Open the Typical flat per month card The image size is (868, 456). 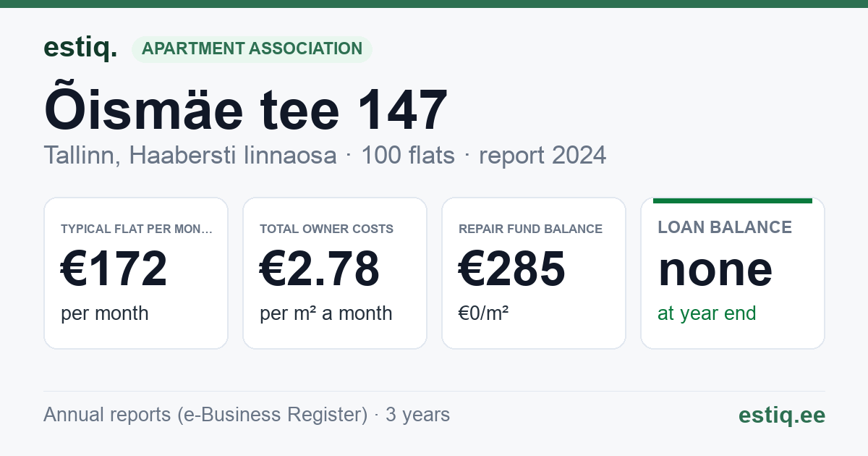136,273
